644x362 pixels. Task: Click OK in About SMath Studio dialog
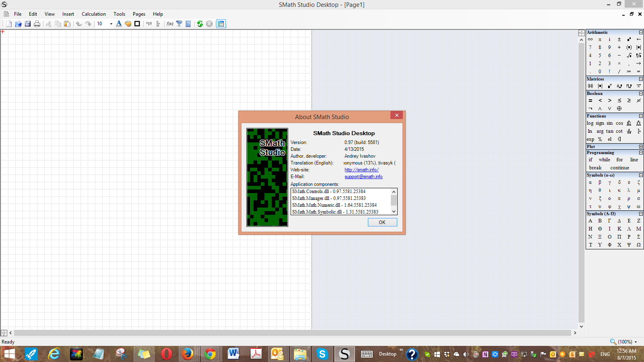pos(382,222)
